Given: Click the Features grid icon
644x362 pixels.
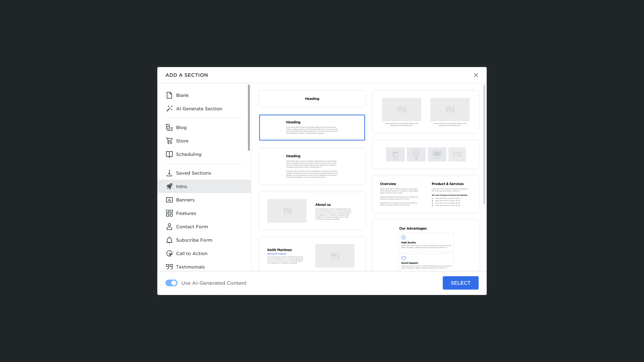Looking at the screenshot, I should coord(169,213).
